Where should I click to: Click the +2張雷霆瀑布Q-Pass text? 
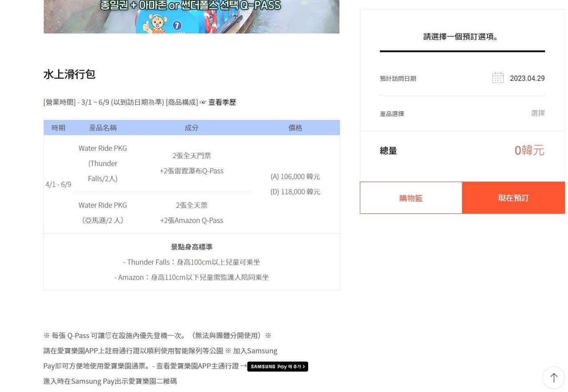point(191,171)
